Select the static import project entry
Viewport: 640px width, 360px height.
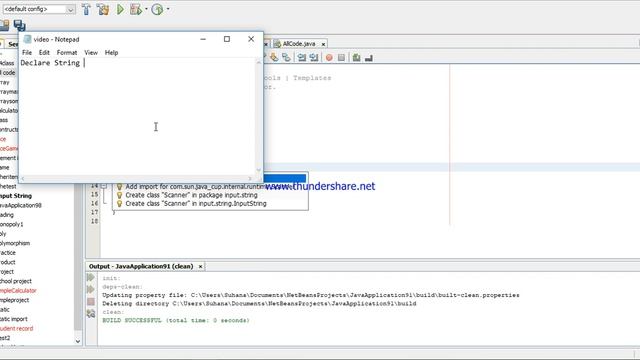pyautogui.click(x=13, y=319)
